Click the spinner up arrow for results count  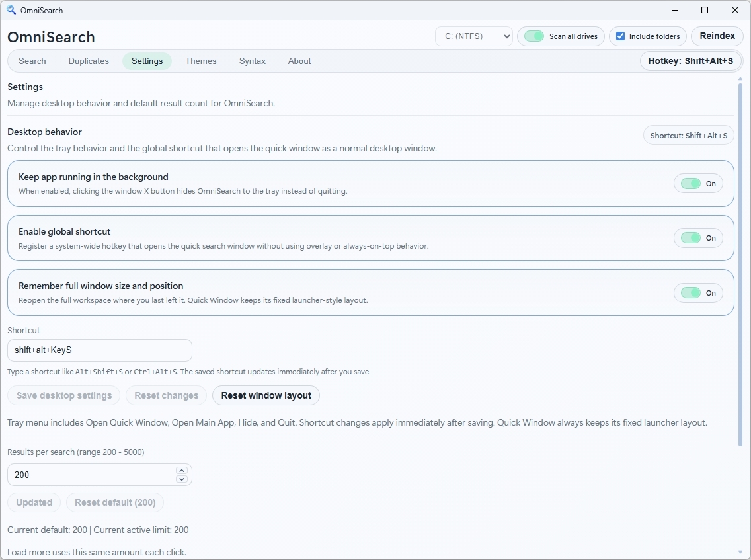(182, 470)
